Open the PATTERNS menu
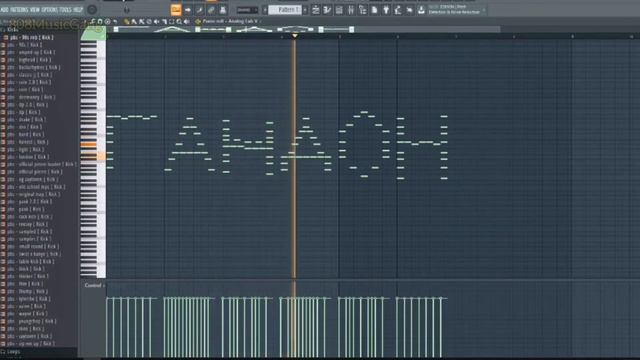 tap(19, 9)
